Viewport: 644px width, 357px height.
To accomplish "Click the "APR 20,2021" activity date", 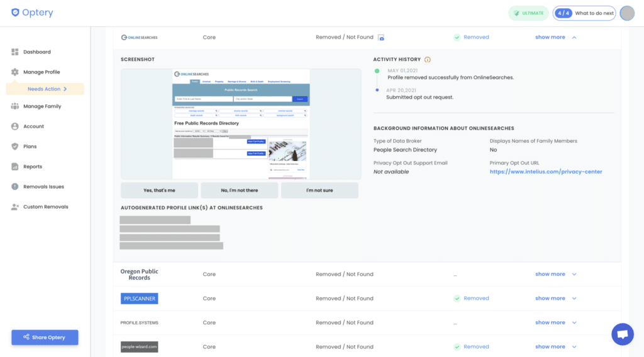I will (x=401, y=91).
